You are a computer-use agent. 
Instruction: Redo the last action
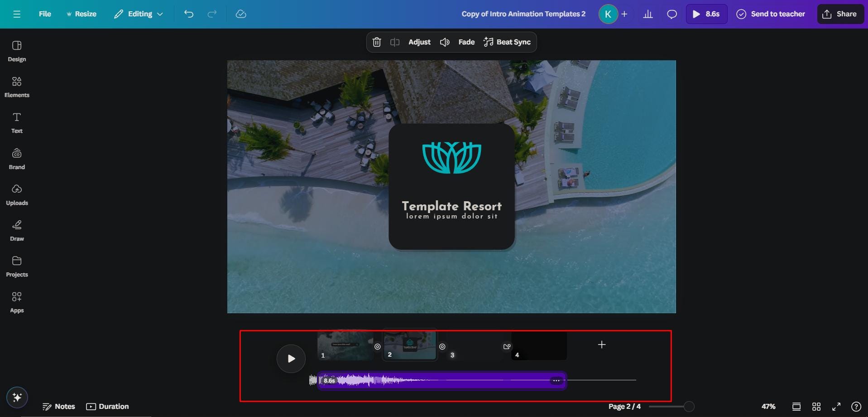coord(212,14)
